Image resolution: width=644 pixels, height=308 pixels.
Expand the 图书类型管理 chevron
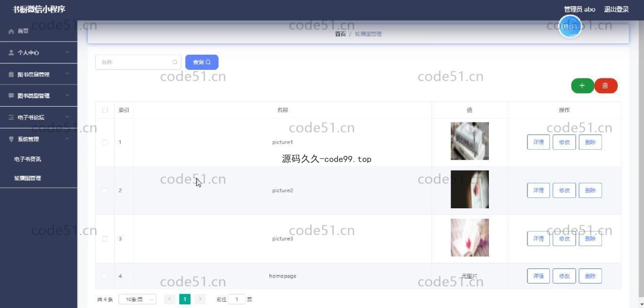(67, 95)
